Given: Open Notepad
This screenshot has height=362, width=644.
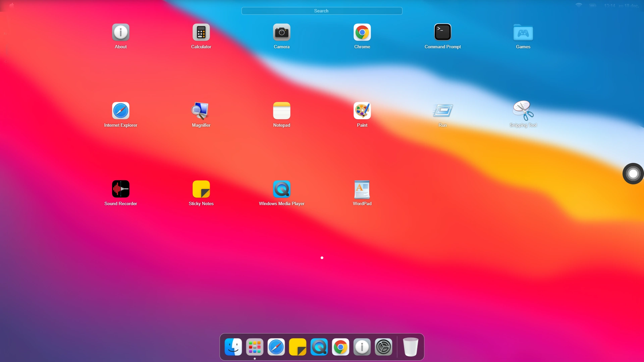Looking at the screenshot, I should pos(281,111).
